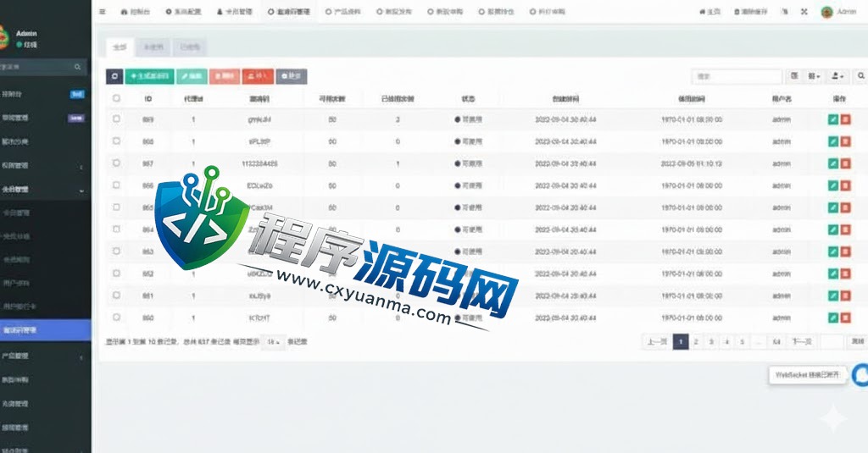
Task: Click the language switch icon in top bar
Action: click(784, 12)
